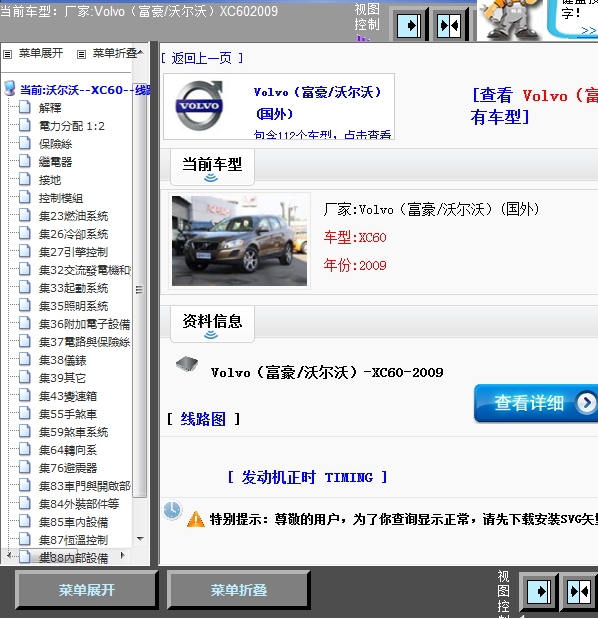Viewport: 598px width, 619px height.
Task: Click the page icon beside 控制模組
Action: [x=25, y=197]
